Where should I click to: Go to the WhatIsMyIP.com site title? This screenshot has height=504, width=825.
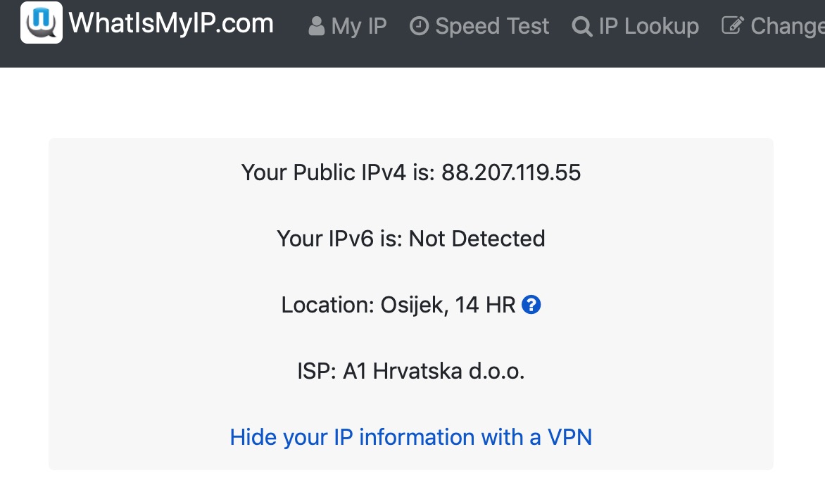point(171,24)
